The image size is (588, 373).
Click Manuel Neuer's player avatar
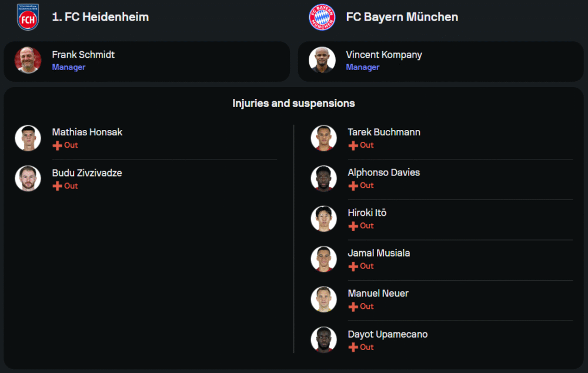pos(323,299)
